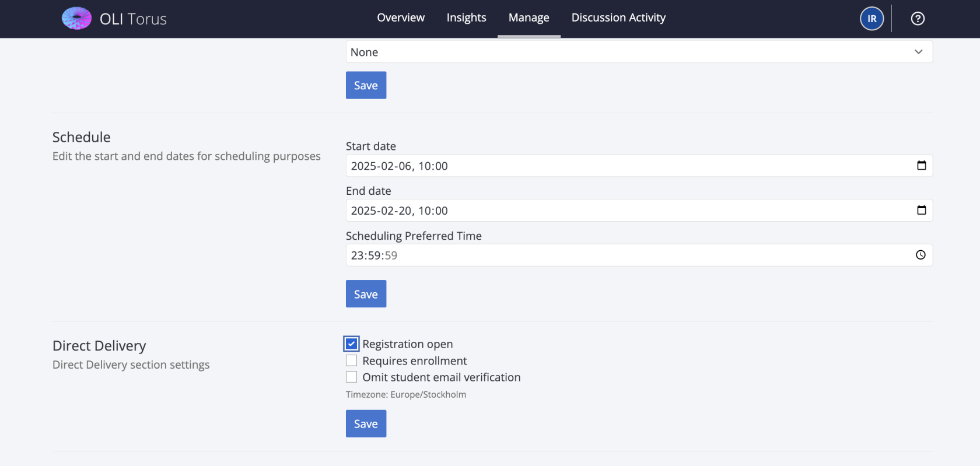Enable Omit student email verification checkbox
980x466 pixels.
(x=351, y=377)
